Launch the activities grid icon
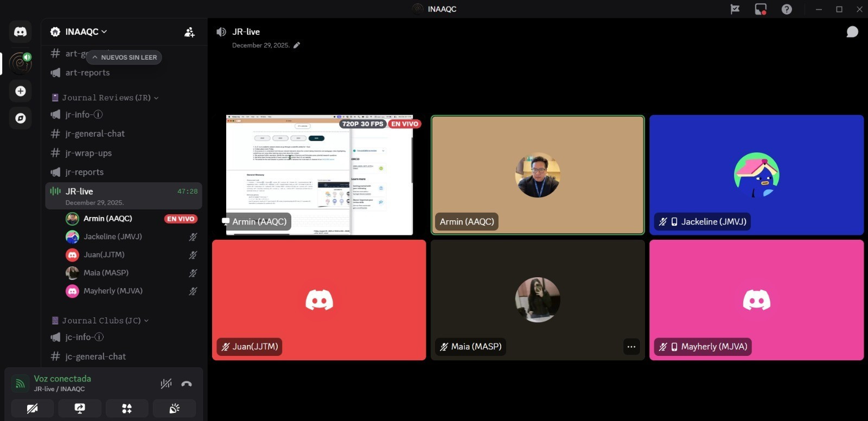 [127, 409]
